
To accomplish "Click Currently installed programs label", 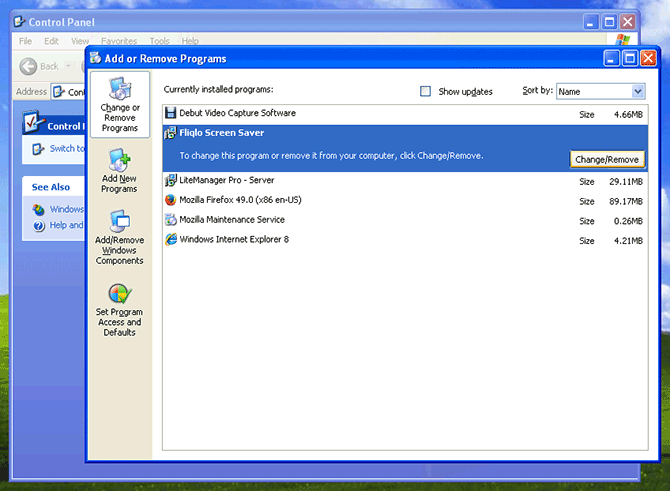I will click(218, 89).
